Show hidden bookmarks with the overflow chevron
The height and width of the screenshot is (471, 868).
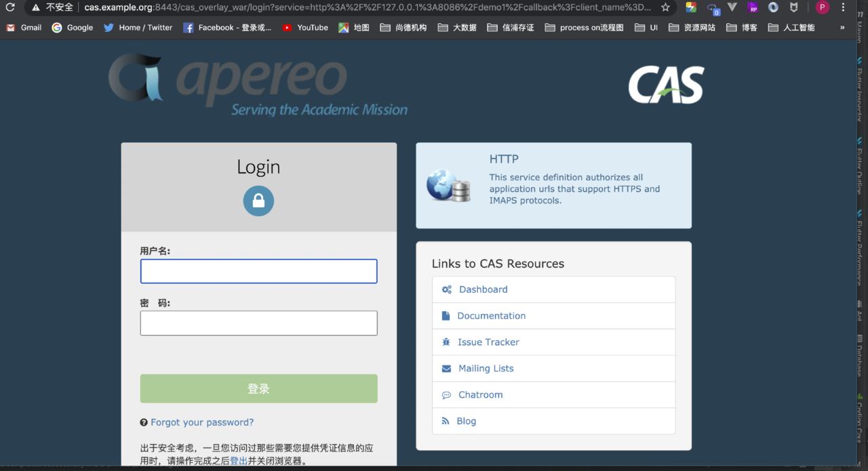coord(842,28)
